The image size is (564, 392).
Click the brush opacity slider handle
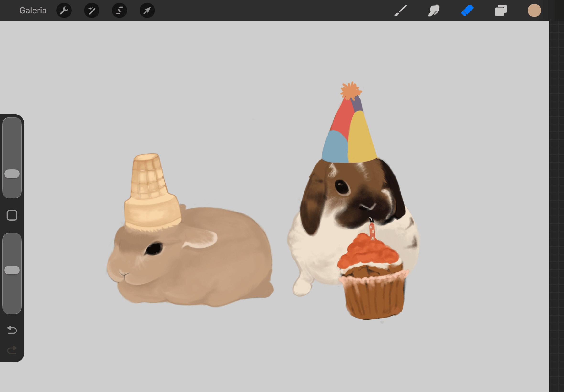click(x=12, y=270)
